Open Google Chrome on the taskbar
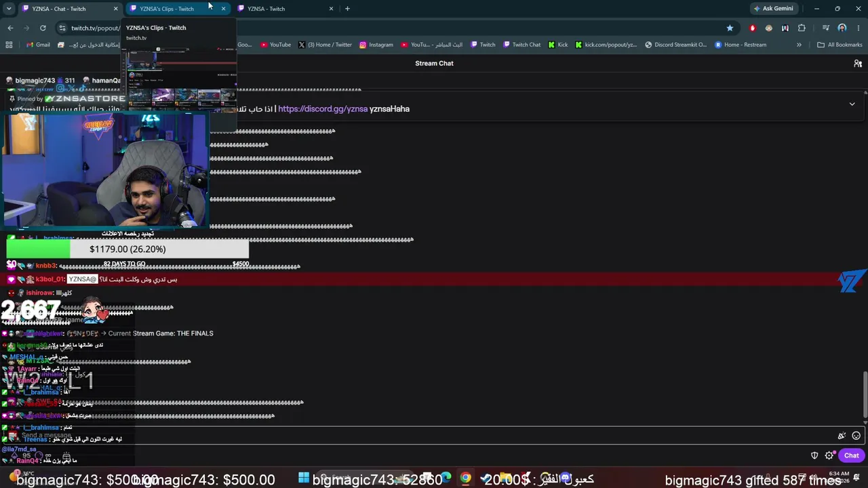 (x=465, y=478)
